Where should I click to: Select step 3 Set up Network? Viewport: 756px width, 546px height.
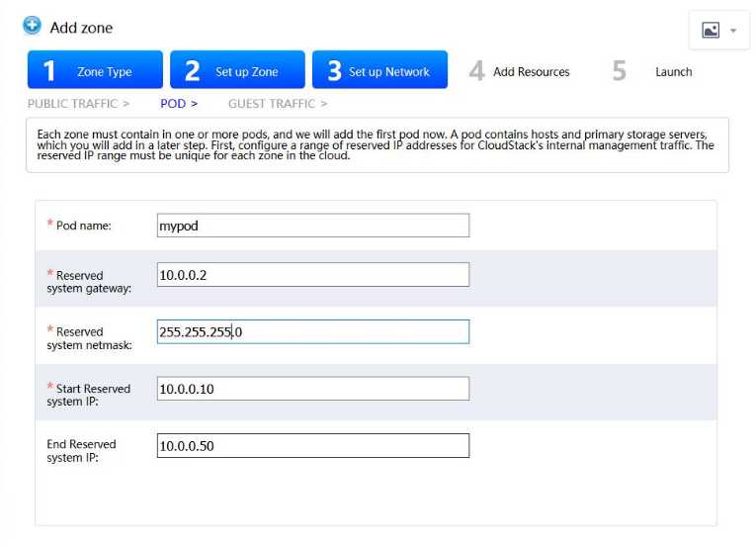pos(379,69)
